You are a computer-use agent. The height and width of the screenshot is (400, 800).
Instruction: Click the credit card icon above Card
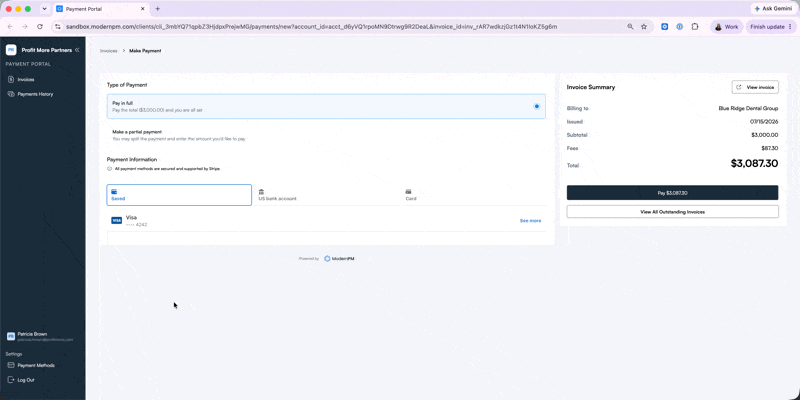coord(408,191)
